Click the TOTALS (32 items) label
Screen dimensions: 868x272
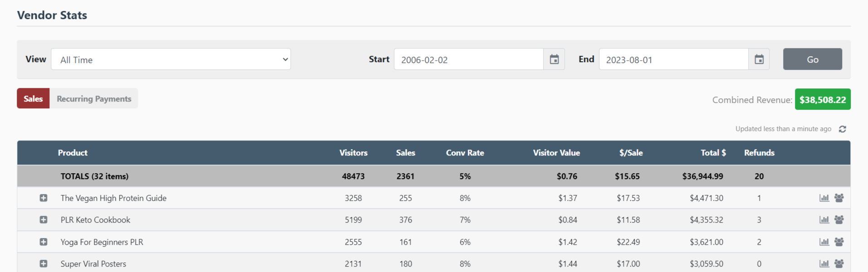tap(94, 176)
